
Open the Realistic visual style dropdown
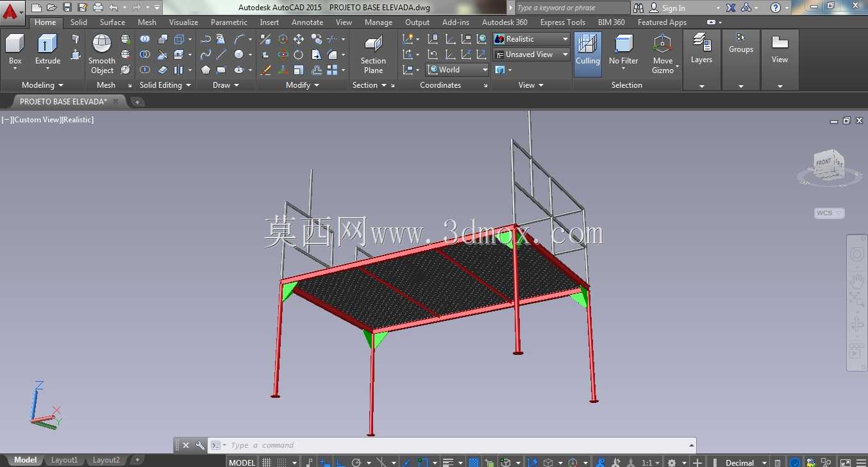tap(531, 39)
